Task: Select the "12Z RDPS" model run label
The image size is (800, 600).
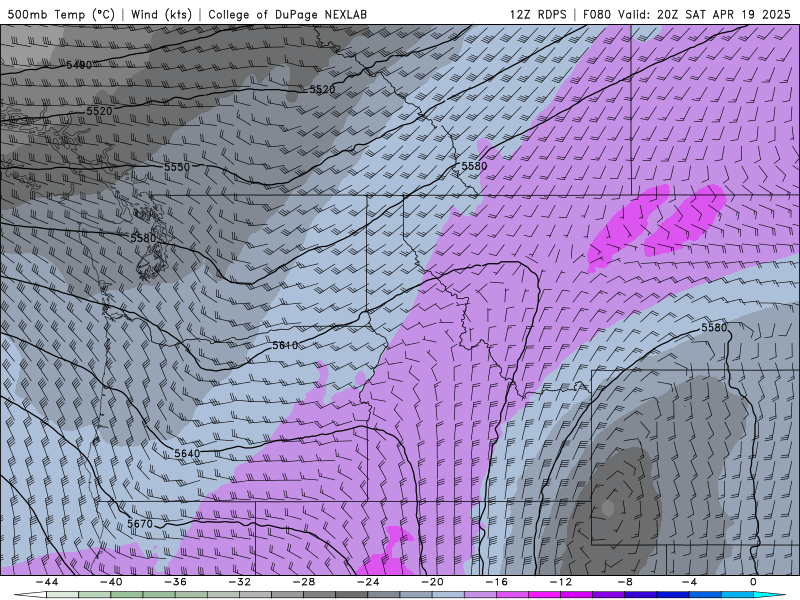Action: coord(538,14)
